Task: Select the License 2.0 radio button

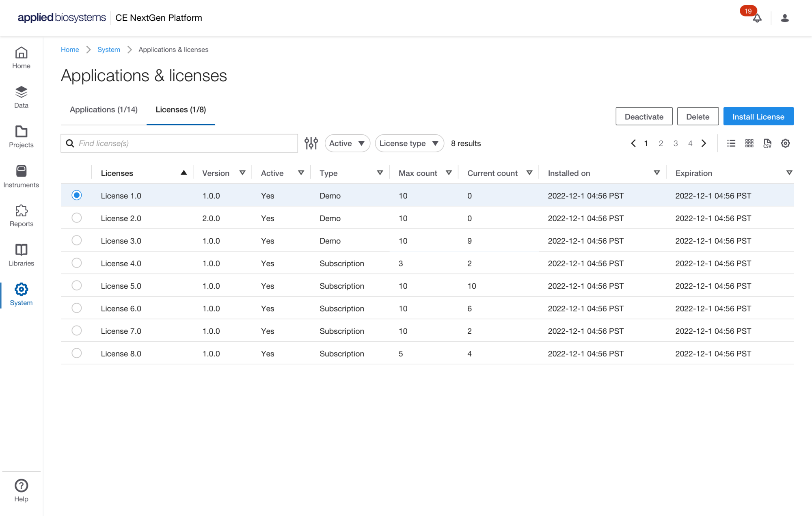Action: (76, 218)
